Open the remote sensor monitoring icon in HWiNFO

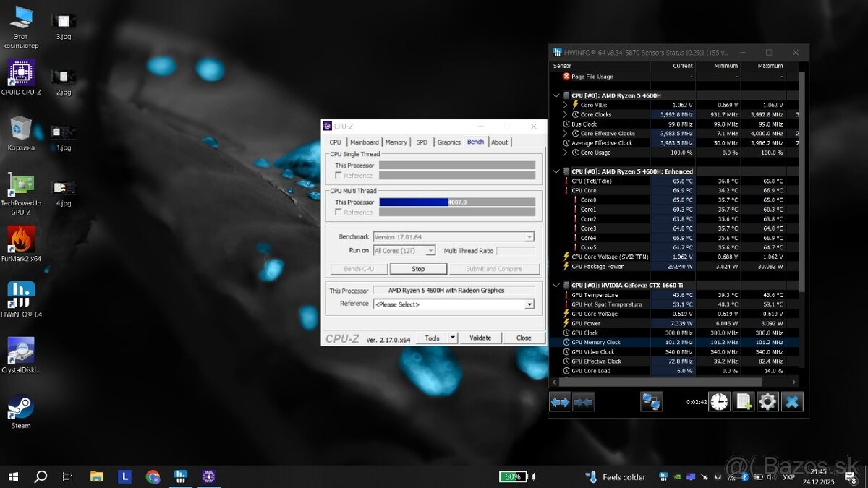(x=652, y=401)
